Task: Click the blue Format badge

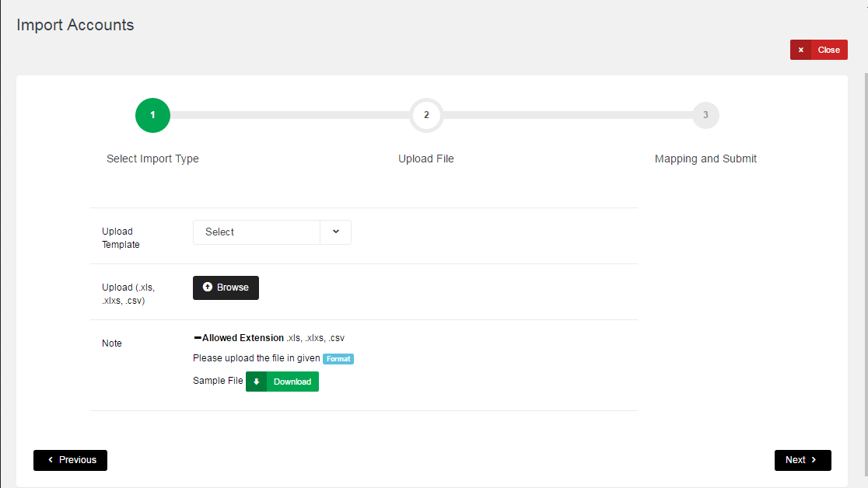Action: pos(338,359)
